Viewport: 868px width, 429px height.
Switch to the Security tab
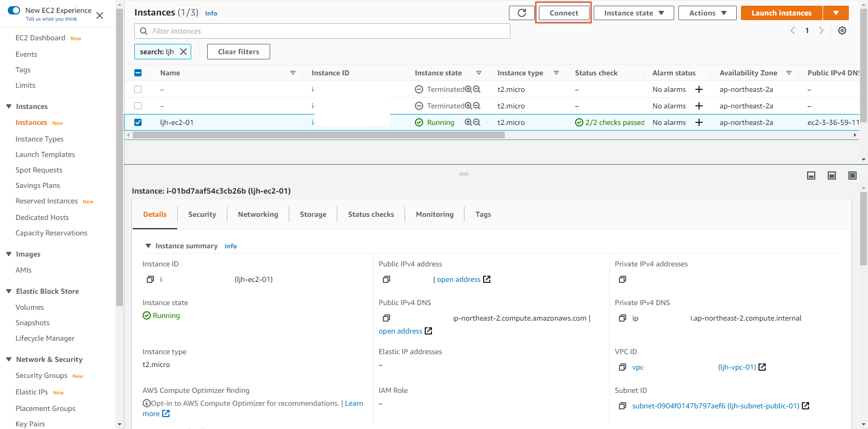point(202,214)
